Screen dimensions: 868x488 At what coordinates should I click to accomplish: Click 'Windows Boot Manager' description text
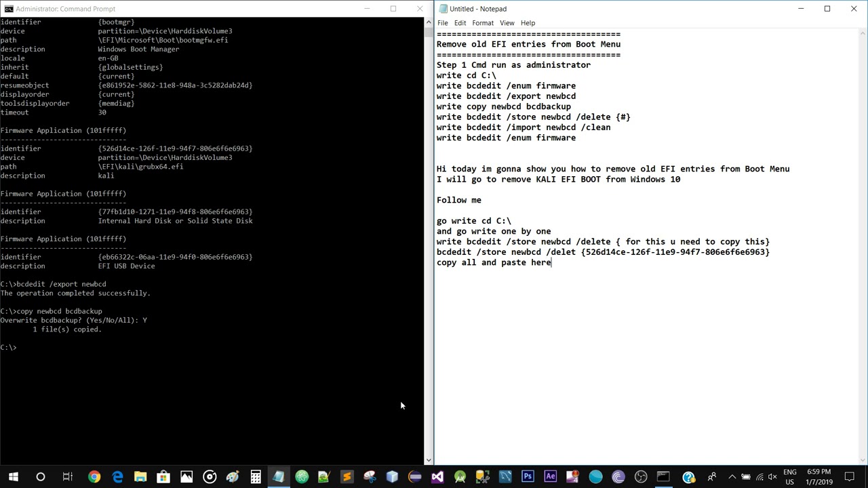(x=138, y=49)
